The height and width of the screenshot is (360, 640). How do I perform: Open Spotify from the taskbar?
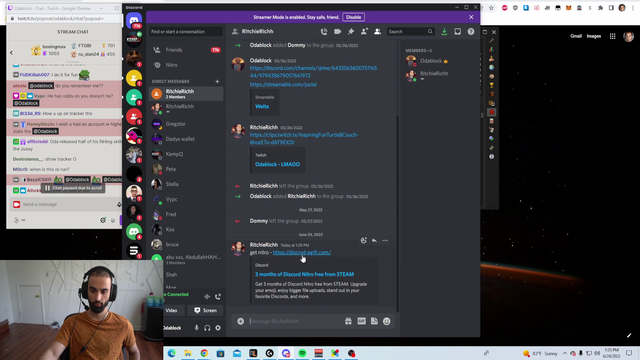(302, 353)
